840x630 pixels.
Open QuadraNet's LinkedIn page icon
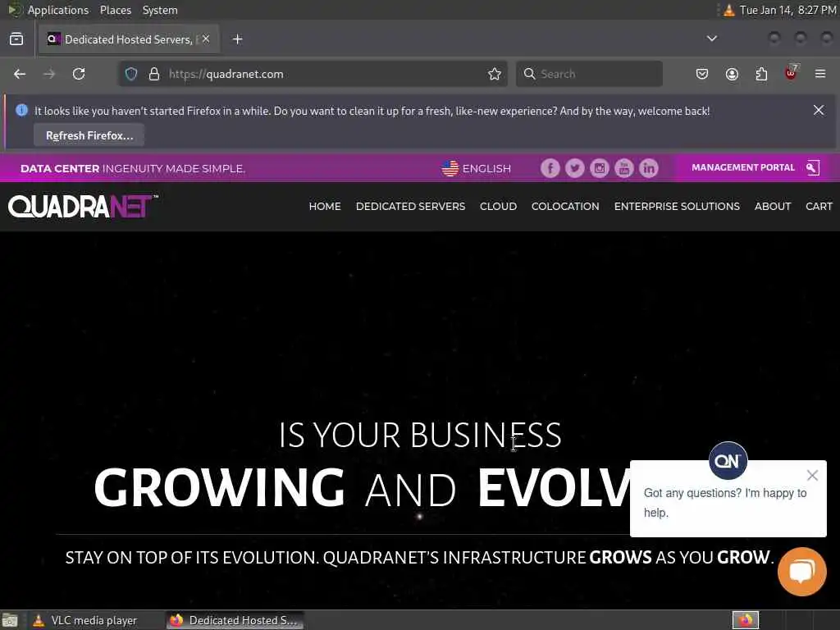649,168
